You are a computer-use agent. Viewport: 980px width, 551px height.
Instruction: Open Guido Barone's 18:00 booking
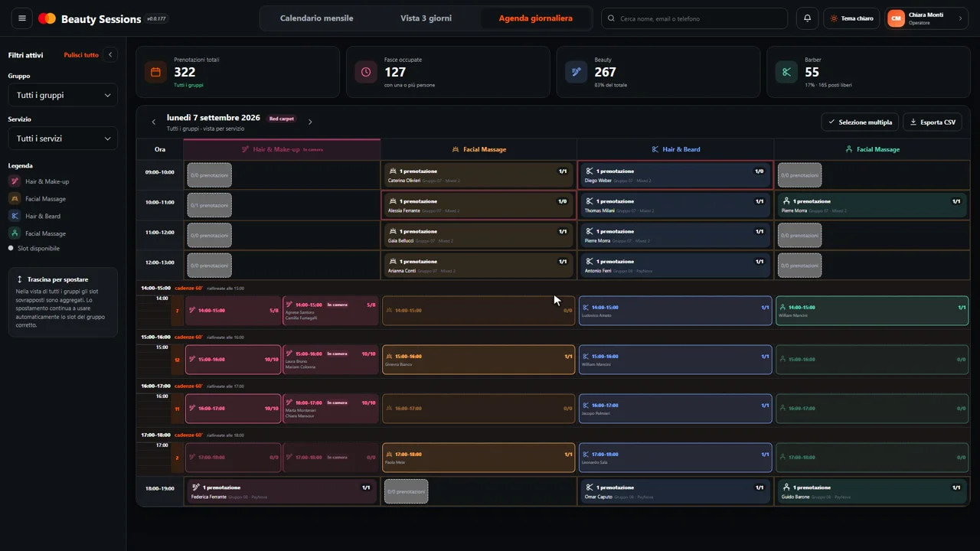pos(871,491)
